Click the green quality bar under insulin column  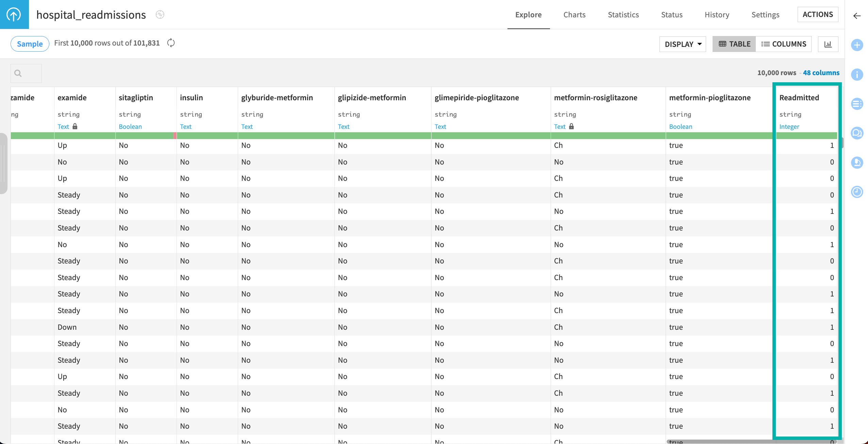tap(206, 136)
